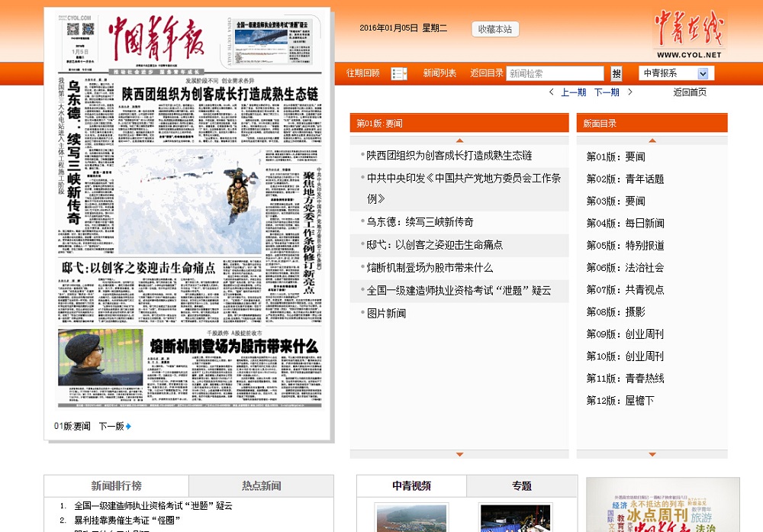This screenshot has width=763, height=532.
Task: Select 第06版：法治社会
Action: (x=626, y=268)
